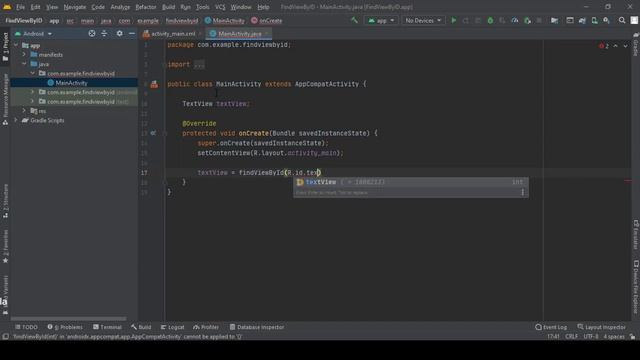Open the Build menu
The image size is (640, 360).
point(168,7)
